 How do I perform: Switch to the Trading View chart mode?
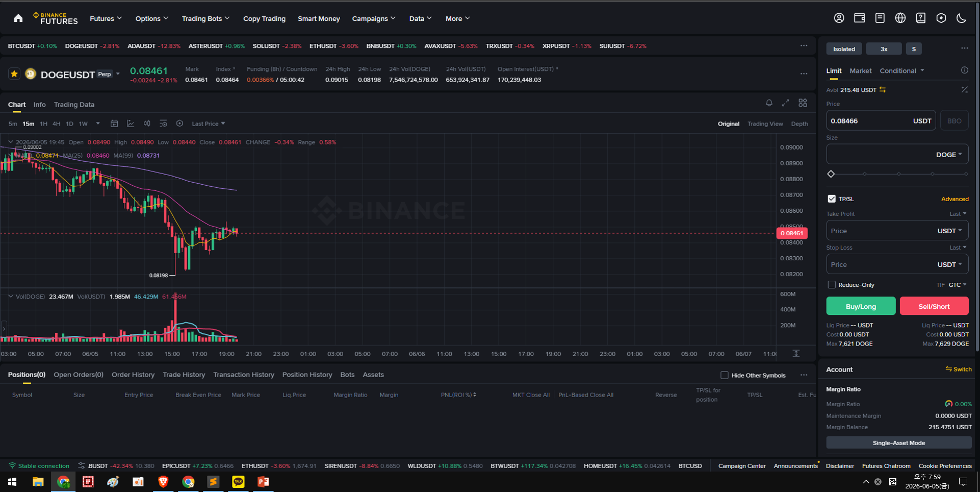(x=765, y=124)
